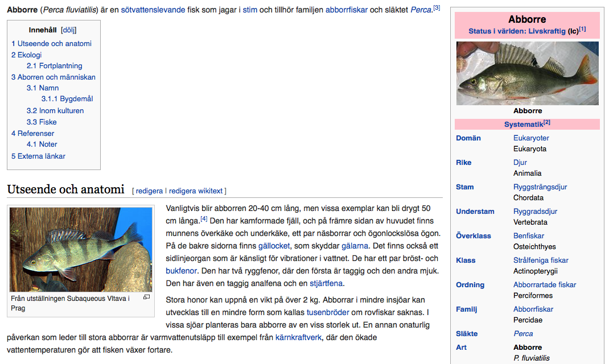Jump to 5 Externa länkar

coord(38,156)
